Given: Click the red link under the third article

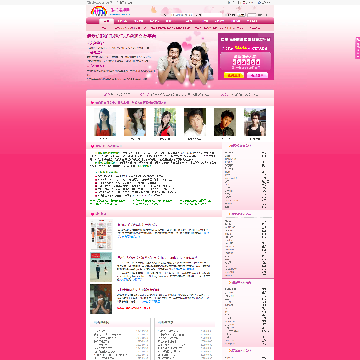Looking at the screenshot, I should tap(134, 308).
